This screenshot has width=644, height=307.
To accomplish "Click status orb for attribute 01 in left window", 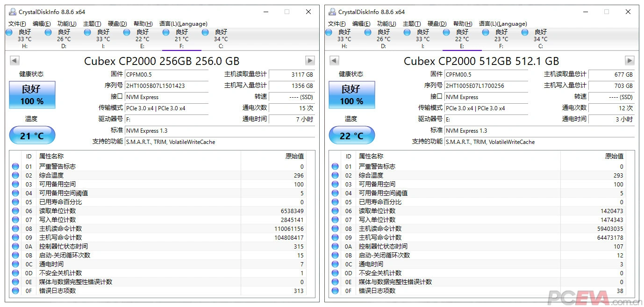I will (x=15, y=166).
